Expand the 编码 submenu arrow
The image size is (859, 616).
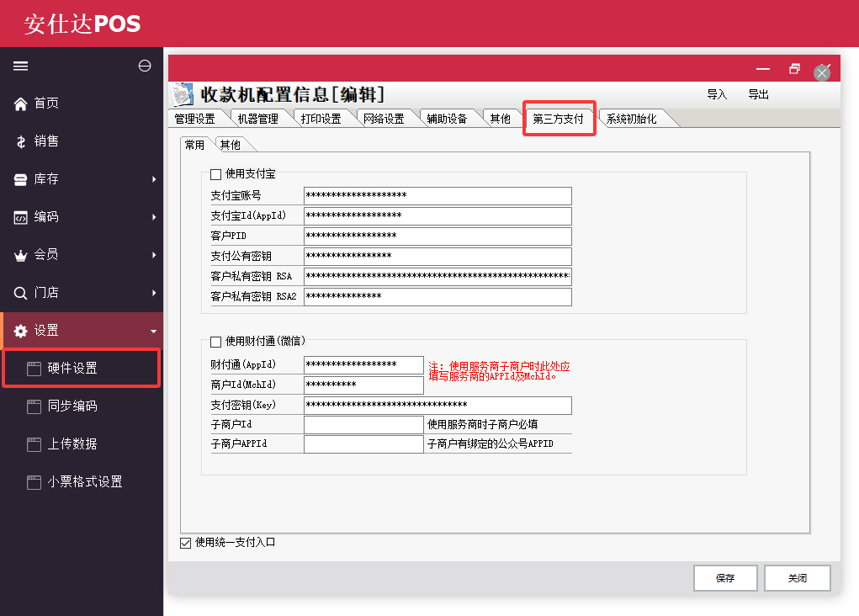tap(154, 217)
